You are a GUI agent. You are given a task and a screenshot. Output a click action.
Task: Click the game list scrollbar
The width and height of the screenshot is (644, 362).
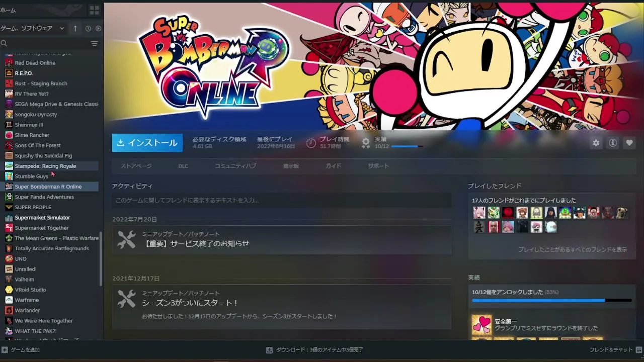pos(101,259)
